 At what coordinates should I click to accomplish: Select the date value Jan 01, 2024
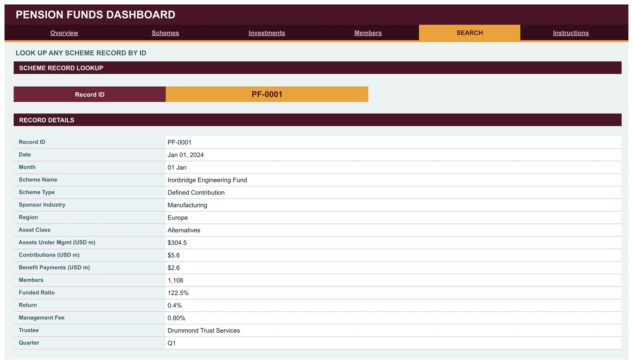(186, 155)
